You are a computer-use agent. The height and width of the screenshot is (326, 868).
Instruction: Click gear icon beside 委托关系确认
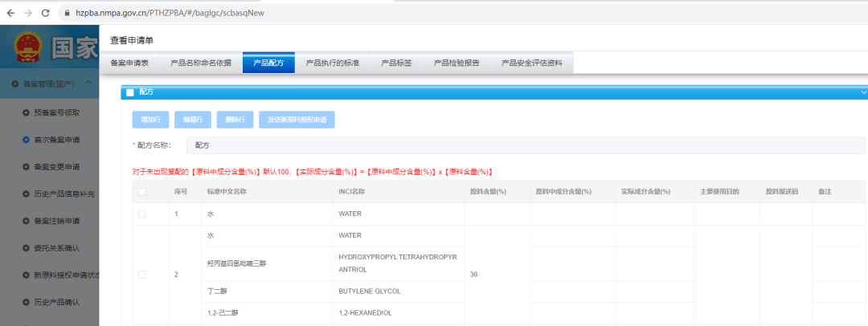click(x=26, y=248)
